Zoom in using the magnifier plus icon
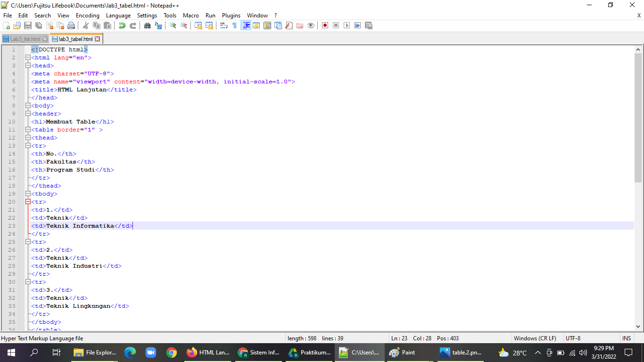Screen dimensions: 644x362 pos(172,25)
